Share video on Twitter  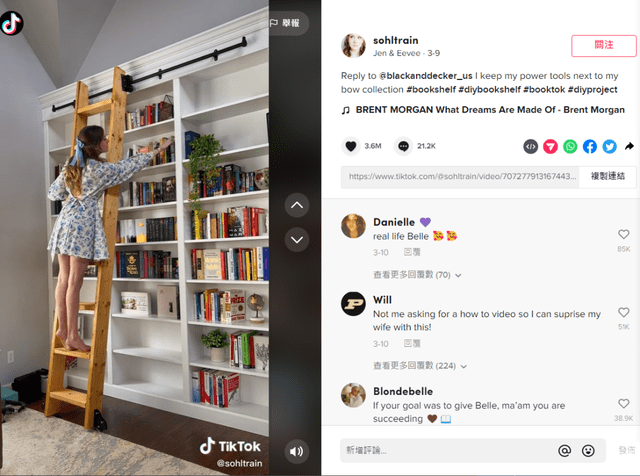(609, 147)
